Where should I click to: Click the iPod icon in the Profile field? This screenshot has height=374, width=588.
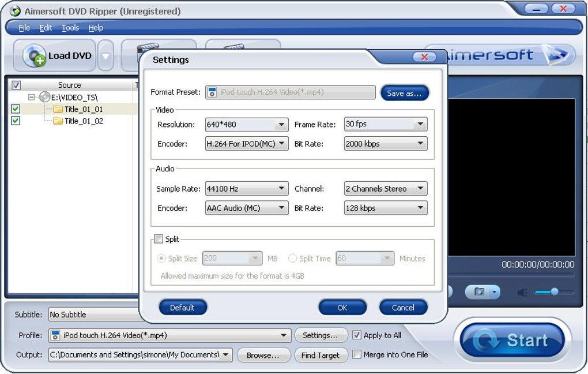[x=55, y=335]
